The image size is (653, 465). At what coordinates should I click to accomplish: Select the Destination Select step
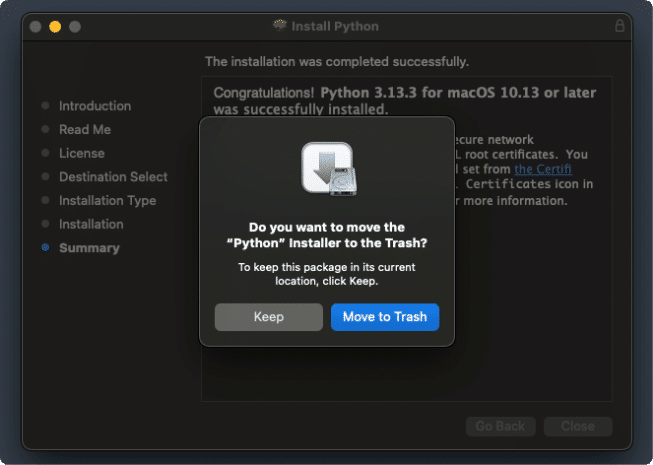pos(113,177)
